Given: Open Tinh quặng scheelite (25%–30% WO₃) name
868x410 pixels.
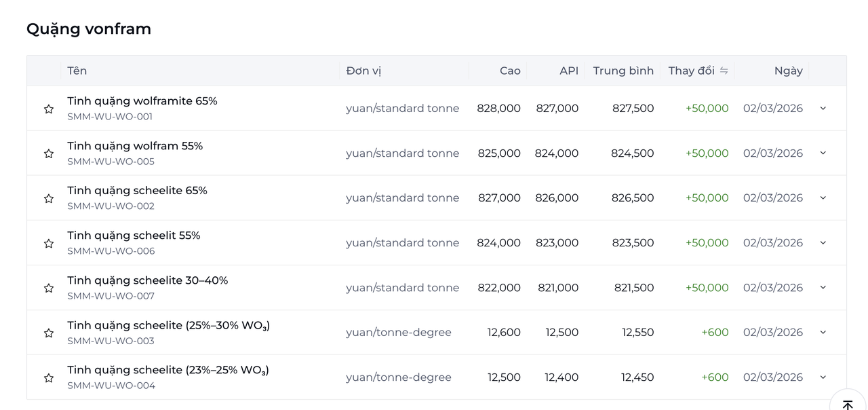Looking at the screenshot, I should [168, 325].
